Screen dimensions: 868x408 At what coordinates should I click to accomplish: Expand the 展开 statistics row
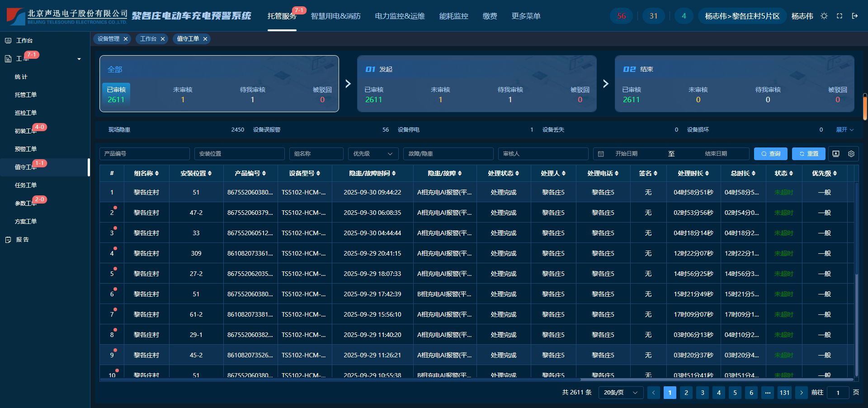[844, 130]
